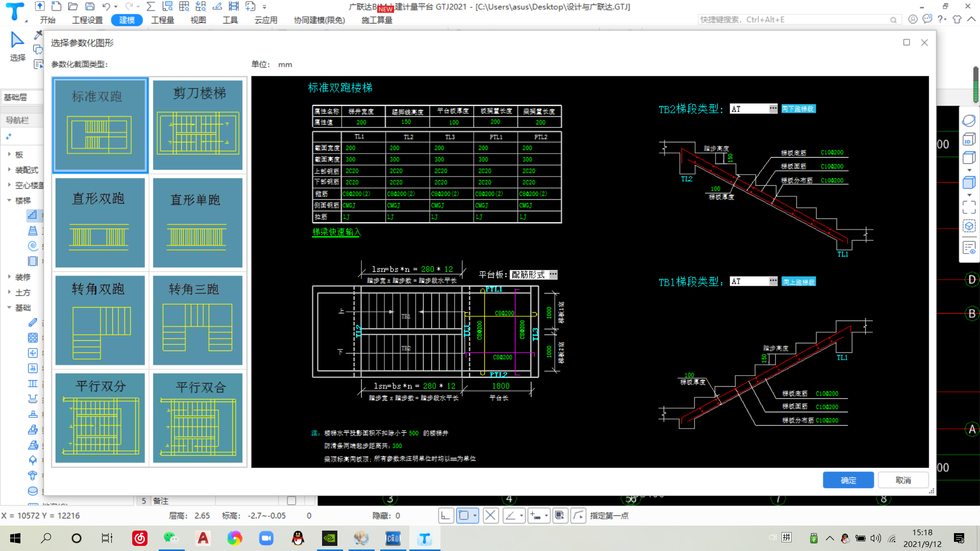The image size is (980, 551).
Task: Click the volume speaker icon in system tray
Action: [x=876, y=538]
